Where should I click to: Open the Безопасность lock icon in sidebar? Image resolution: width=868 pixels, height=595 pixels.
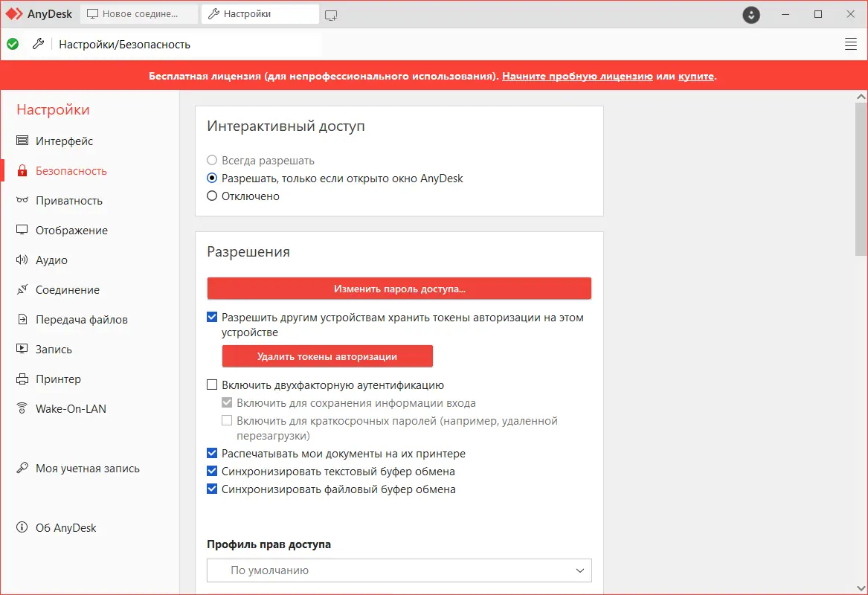(20, 170)
